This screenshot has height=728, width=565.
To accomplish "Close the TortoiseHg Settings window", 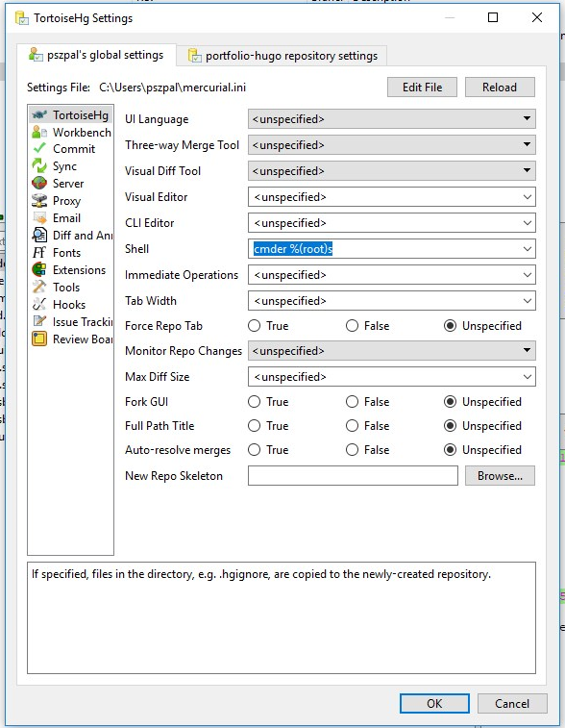I will point(537,17).
